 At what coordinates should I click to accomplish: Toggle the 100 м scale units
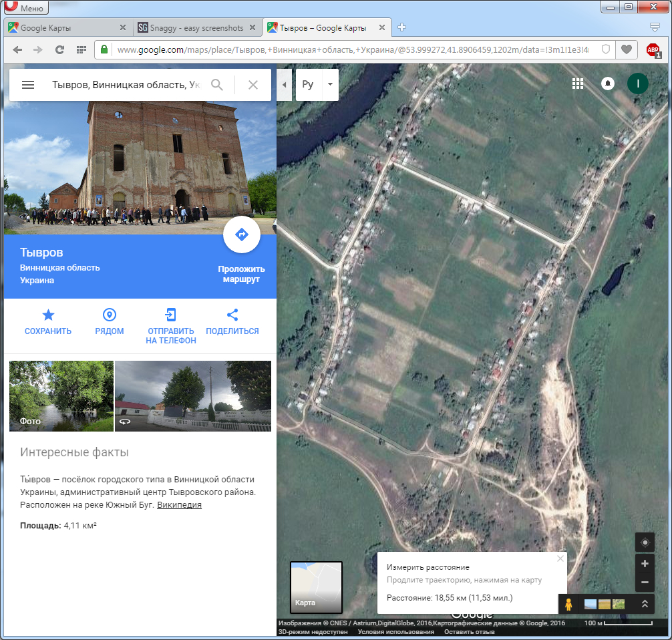coord(619,623)
